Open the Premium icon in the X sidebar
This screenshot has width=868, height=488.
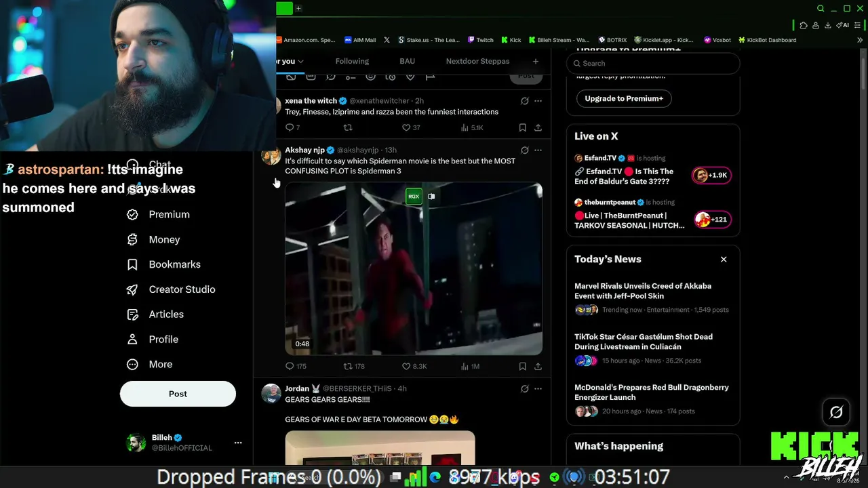(133, 214)
